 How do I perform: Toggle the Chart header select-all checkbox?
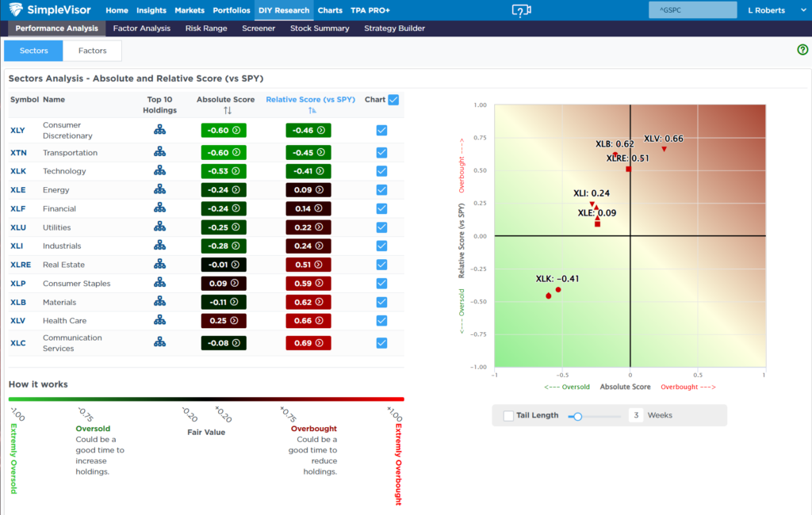pos(393,100)
